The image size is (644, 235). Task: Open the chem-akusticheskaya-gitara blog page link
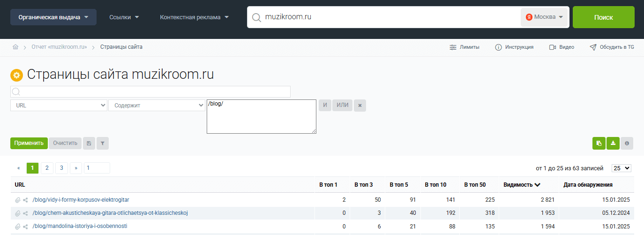[x=110, y=213]
